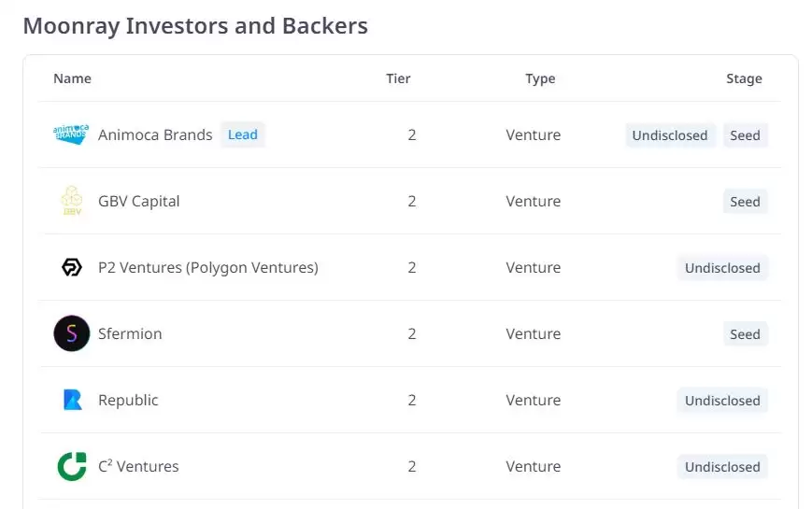Open the Sfermion investor link
Image resolution: width=812 pixels, height=509 pixels.
pos(130,334)
